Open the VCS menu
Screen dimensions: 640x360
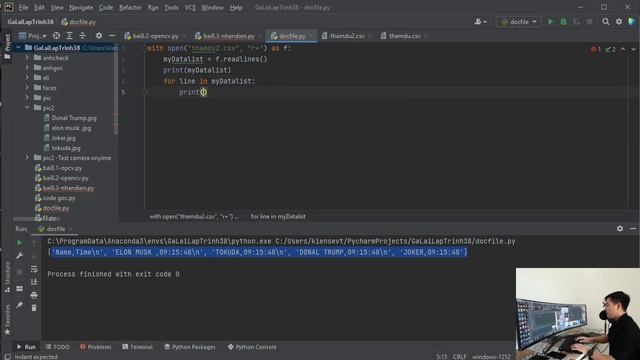point(190,7)
